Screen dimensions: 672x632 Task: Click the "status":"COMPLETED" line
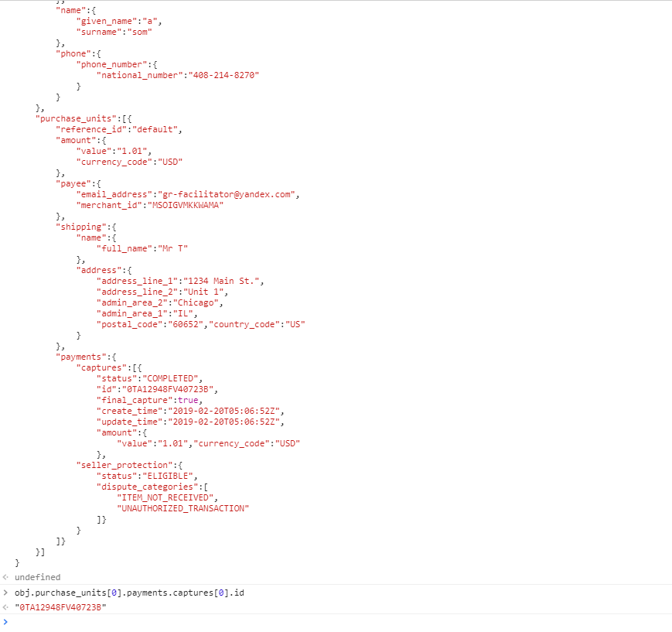(x=149, y=378)
